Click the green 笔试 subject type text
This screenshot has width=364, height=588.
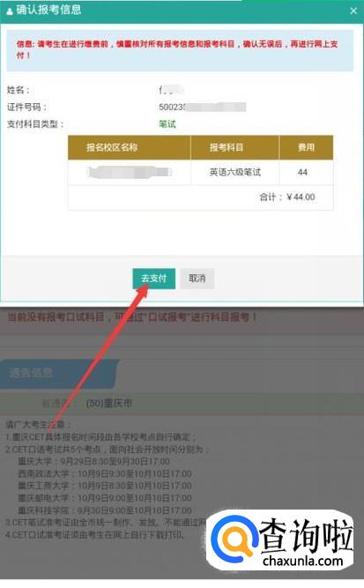tap(167, 124)
